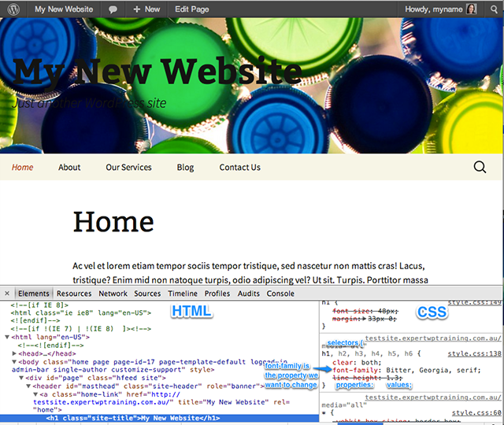
Task: Select the header id="masthead" row
Action: [148, 386]
